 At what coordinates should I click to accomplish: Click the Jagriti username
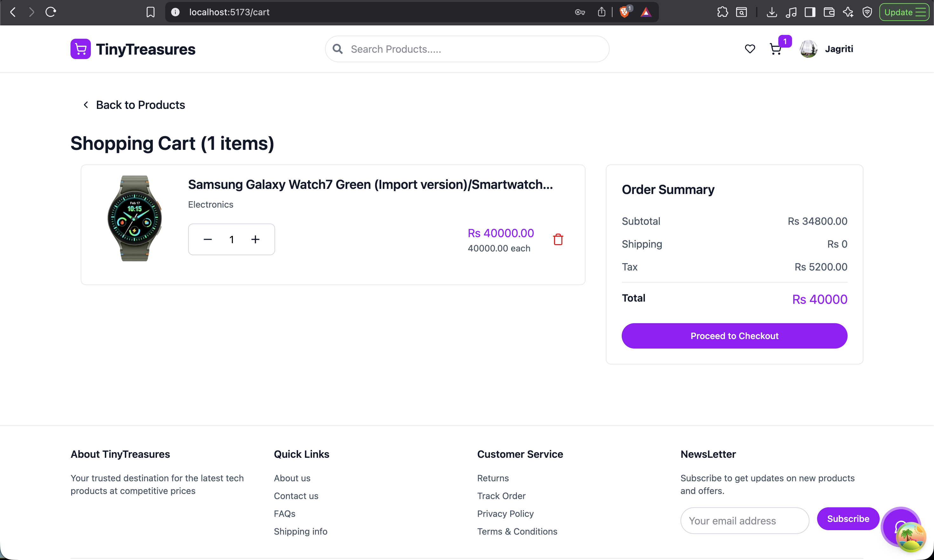tap(839, 49)
